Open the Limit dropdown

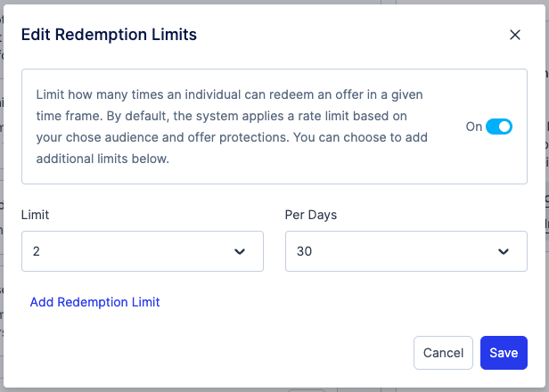click(142, 251)
